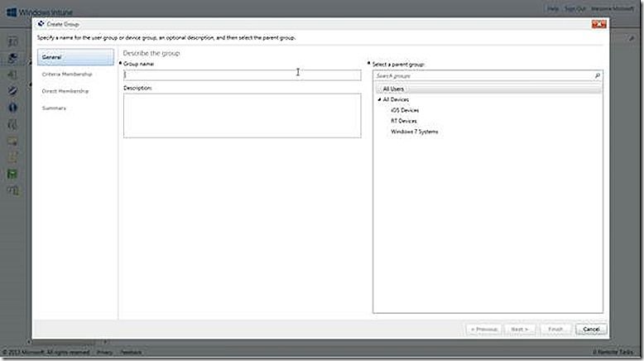This screenshot has height=361, width=644.
Task: Close the Create Group dialog
Action: point(598,24)
